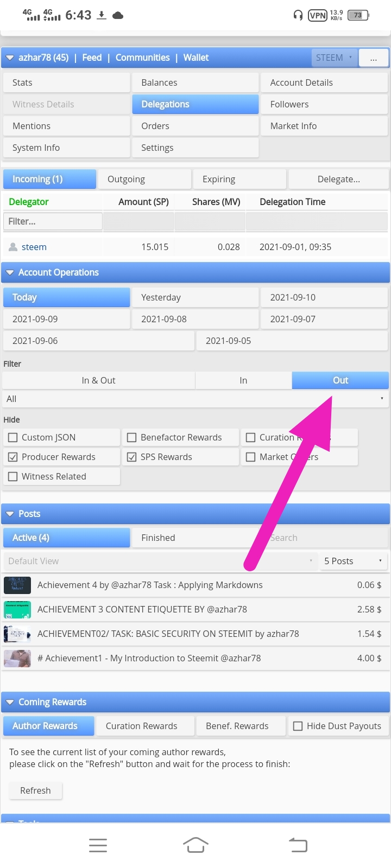Open the Default View dropdown
Image resolution: width=391 pixels, height=868 pixels.
click(x=160, y=561)
